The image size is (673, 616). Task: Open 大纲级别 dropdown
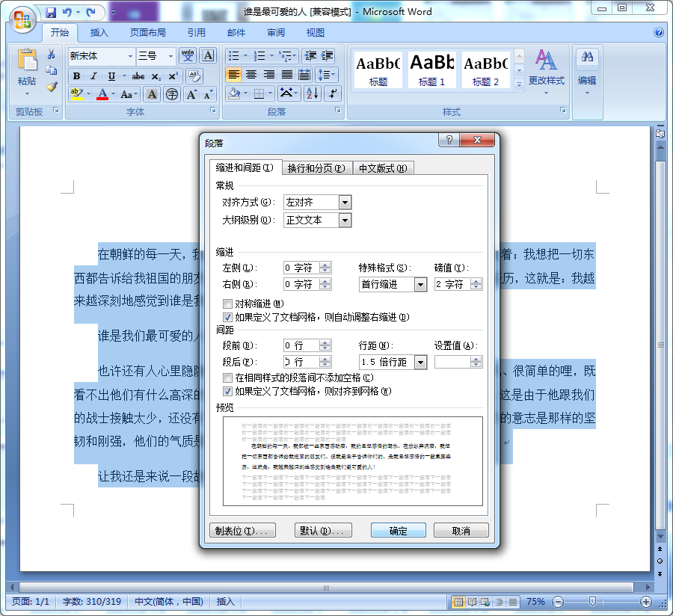(x=345, y=221)
